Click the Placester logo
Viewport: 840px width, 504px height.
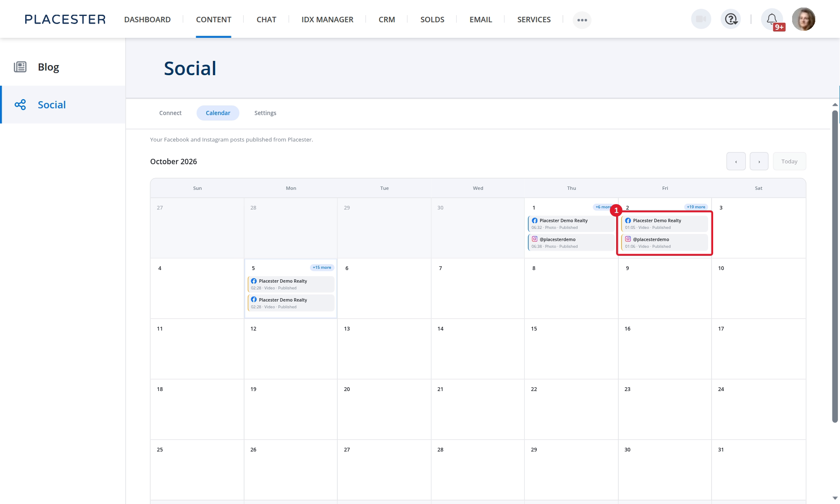coord(65,19)
